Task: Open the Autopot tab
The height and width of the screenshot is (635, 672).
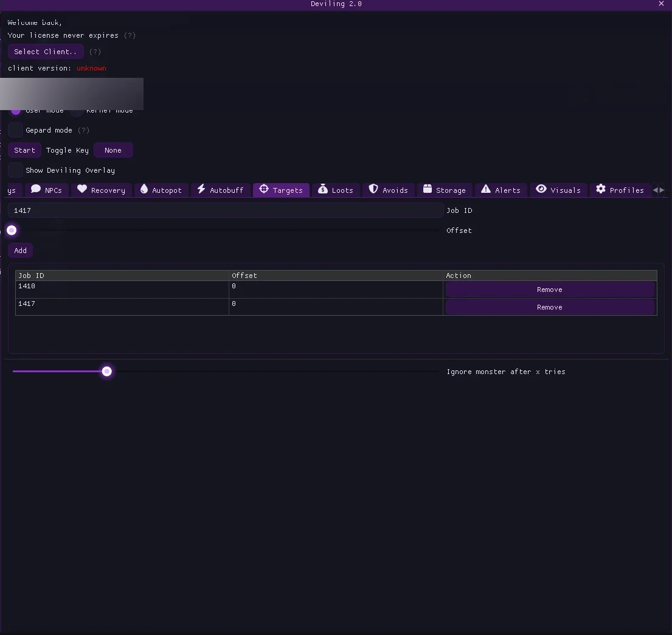Action: (161, 190)
